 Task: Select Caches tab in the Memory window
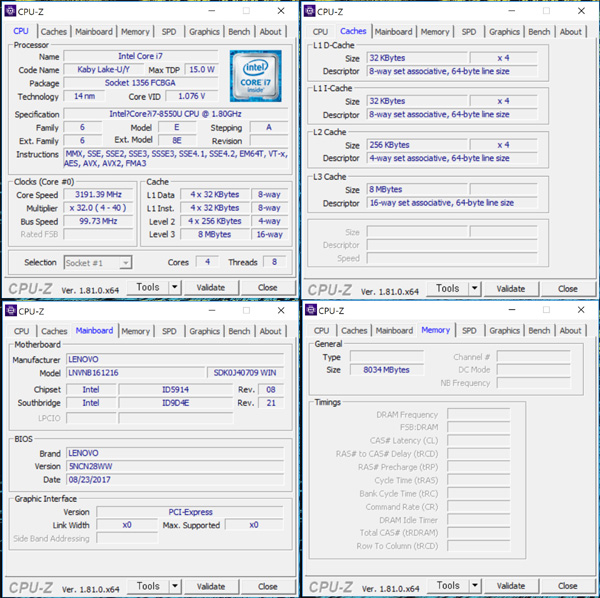point(354,331)
